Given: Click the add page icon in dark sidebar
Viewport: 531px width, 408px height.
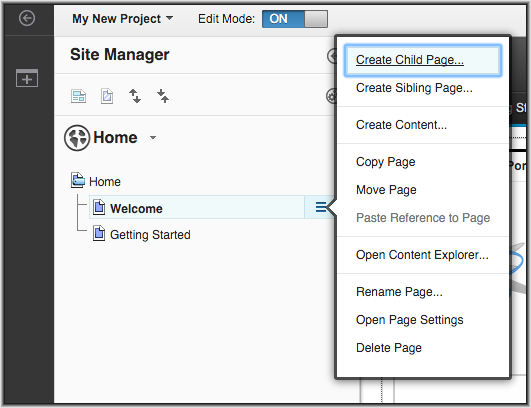Looking at the screenshot, I should pyautogui.click(x=27, y=78).
